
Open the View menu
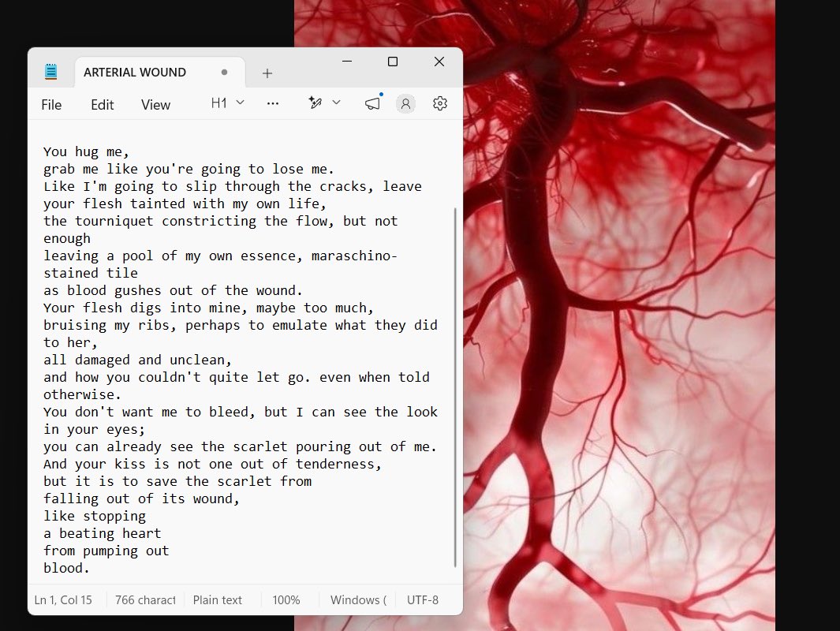(156, 104)
